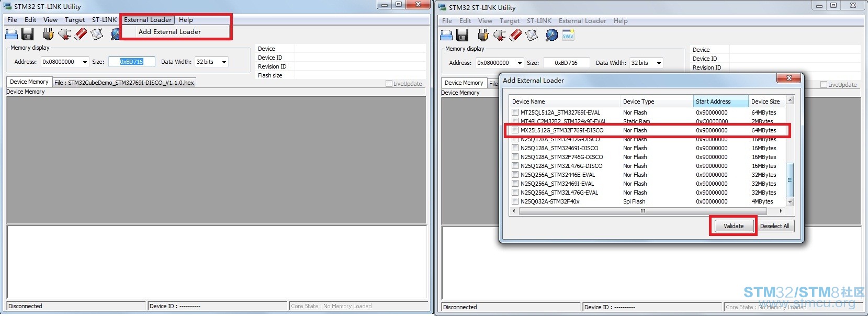868x316 pixels.
Task: Click loader list scroll-down arrow
Action: point(790,202)
